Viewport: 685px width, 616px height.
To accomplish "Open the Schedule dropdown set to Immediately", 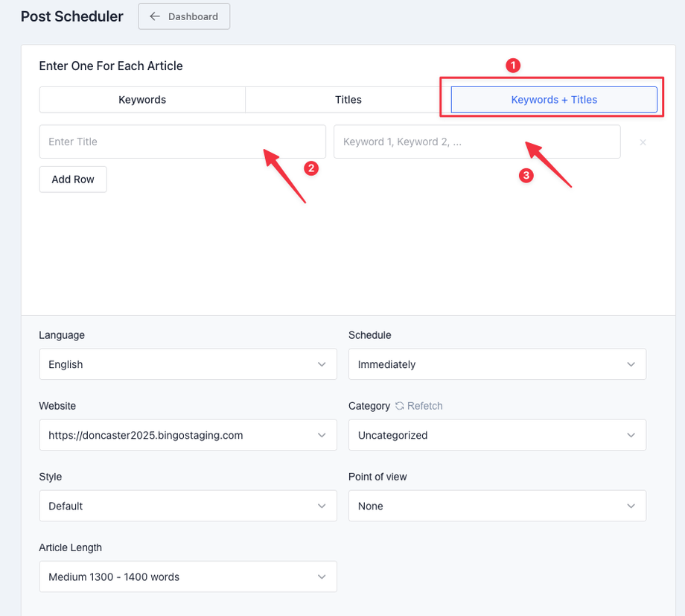I will coord(497,364).
